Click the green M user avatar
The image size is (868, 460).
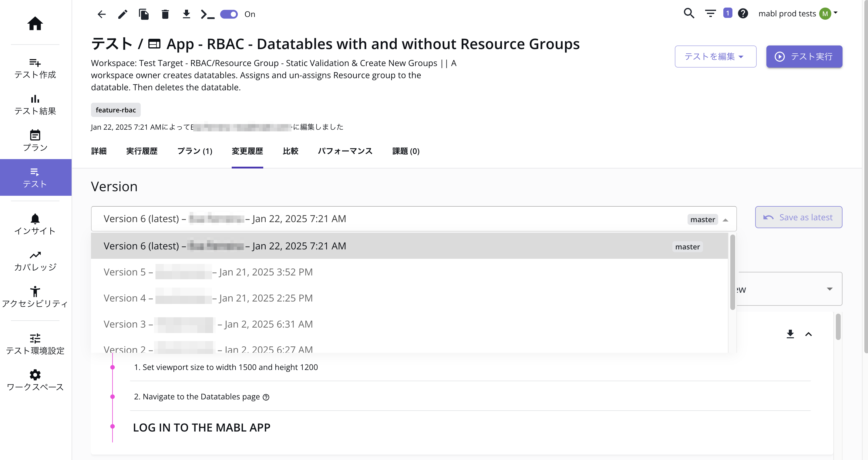tap(825, 13)
